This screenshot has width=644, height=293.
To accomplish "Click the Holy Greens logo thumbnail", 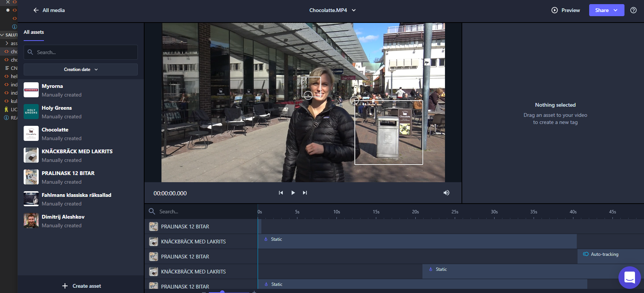I will tap(31, 112).
